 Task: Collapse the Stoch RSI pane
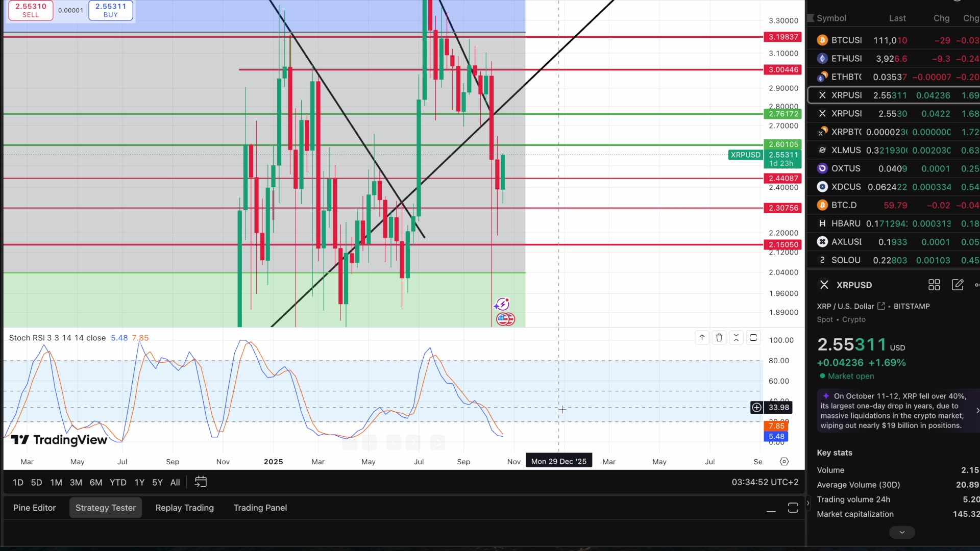point(736,338)
